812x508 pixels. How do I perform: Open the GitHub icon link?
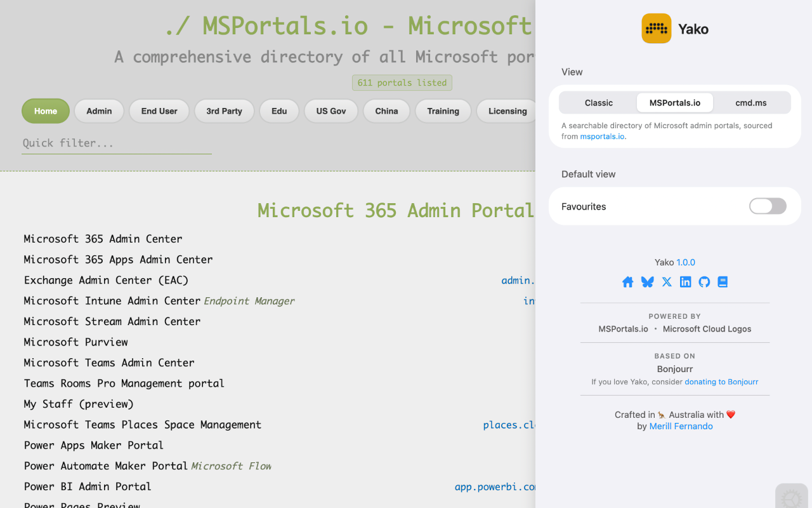[x=704, y=282]
